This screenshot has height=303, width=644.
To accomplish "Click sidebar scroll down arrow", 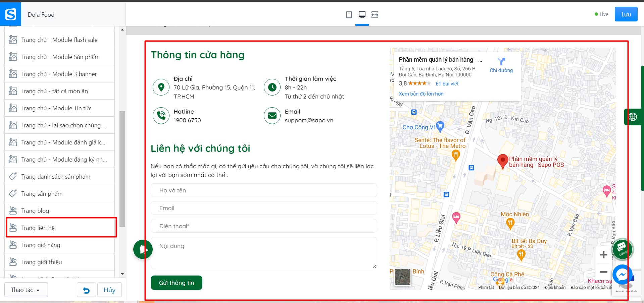I will tap(122, 274).
